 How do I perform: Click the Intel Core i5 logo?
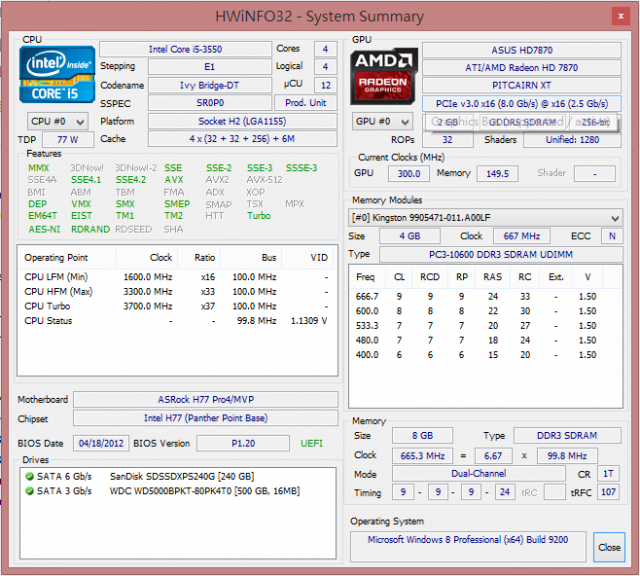pos(57,74)
